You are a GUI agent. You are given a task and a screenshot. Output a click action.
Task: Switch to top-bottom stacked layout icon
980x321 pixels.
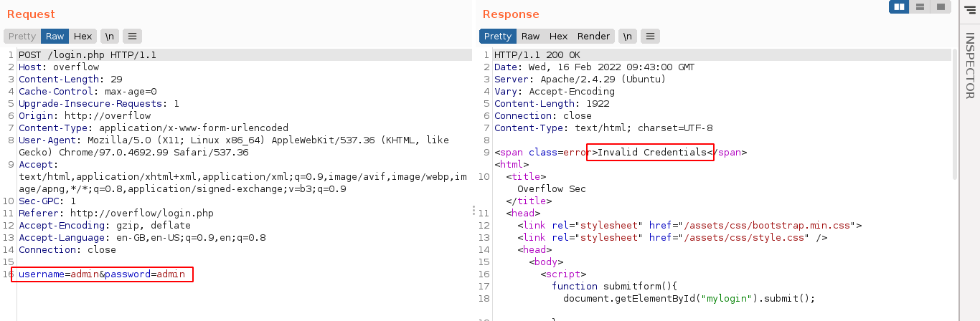coord(920,7)
